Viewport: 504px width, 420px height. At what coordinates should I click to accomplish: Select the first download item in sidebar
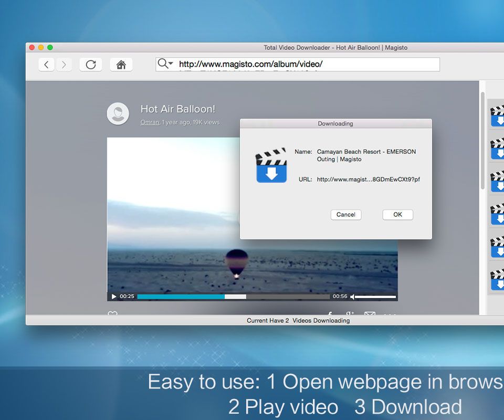click(497, 115)
